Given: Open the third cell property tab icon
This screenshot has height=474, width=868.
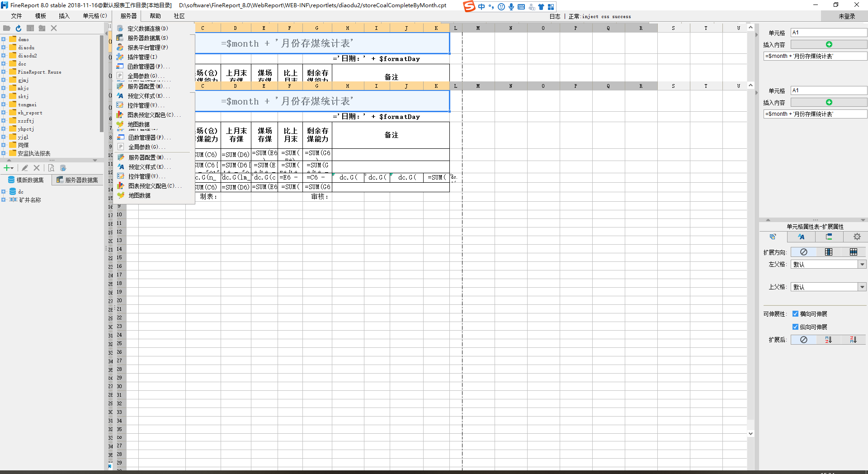Looking at the screenshot, I should [829, 237].
